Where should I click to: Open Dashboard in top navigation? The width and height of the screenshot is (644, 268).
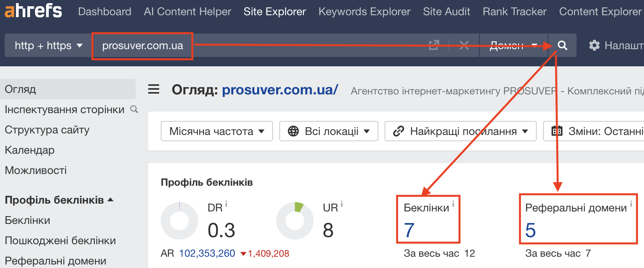pyautogui.click(x=105, y=12)
